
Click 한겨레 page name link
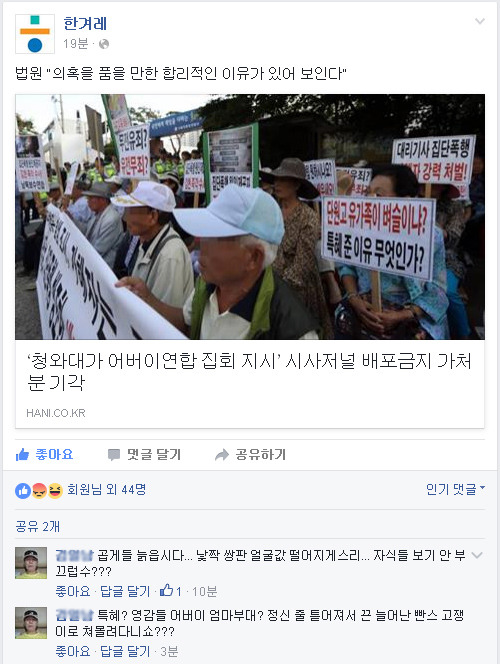(85, 24)
